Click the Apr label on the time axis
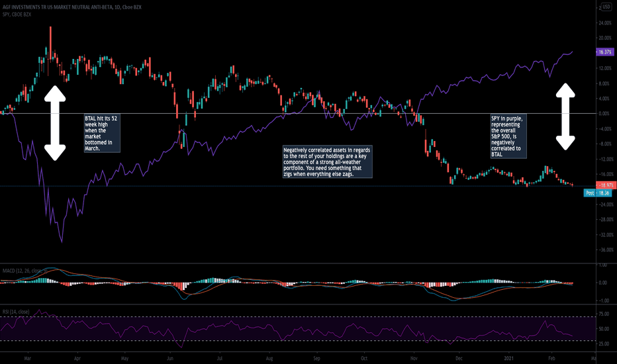 point(77,359)
